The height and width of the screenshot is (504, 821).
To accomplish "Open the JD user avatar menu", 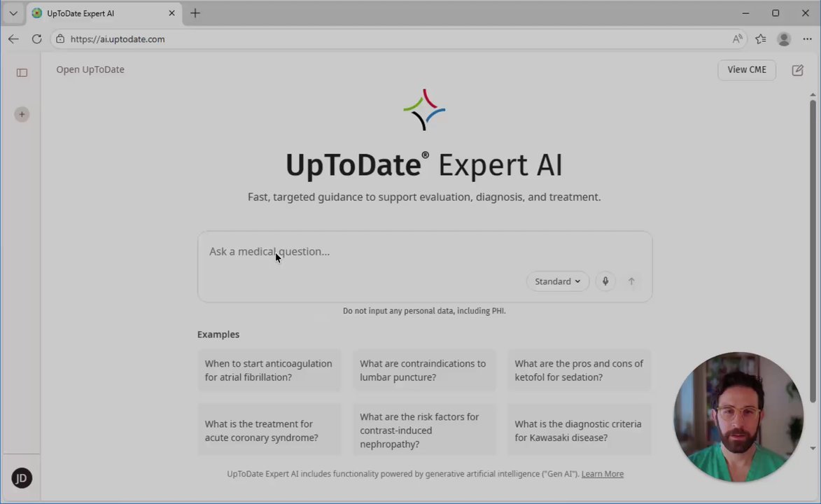I will (x=22, y=478).
